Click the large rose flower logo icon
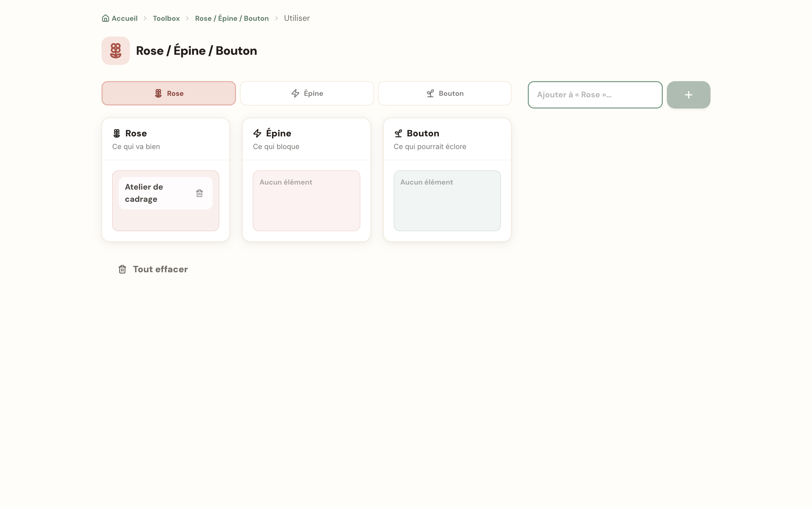This screenshot has height=507, width=812. point(116,51)
